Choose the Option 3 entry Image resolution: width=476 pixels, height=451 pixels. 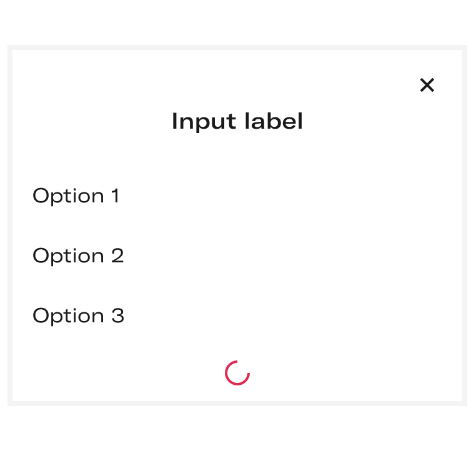237,315
